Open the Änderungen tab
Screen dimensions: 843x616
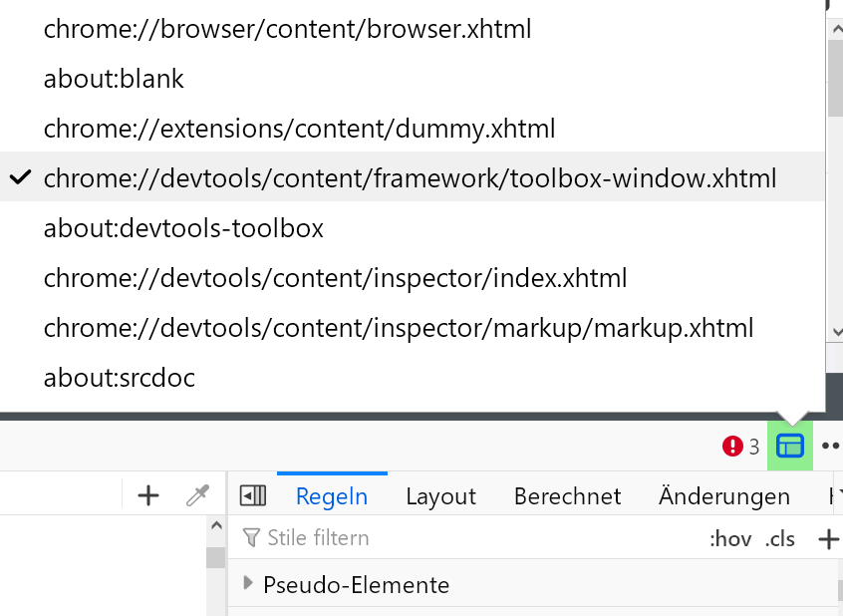pyautogui.click(x=723, y=496)
